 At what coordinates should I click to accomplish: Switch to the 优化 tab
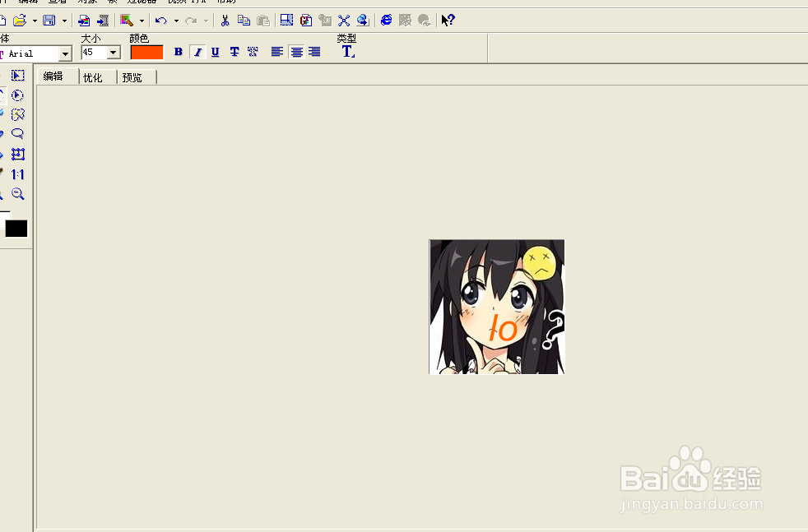point(93,77)
